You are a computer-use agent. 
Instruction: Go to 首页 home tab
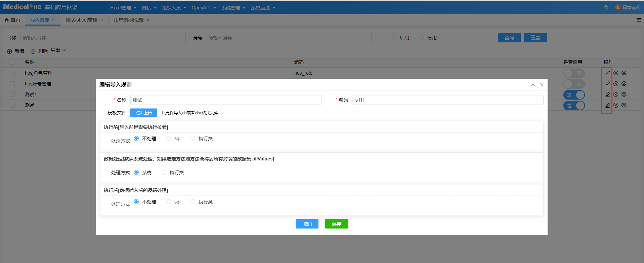coord(12,20)
